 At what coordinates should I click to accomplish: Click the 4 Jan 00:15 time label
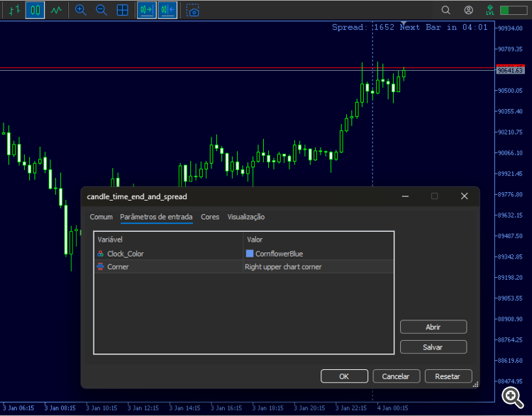pos(392,408)
